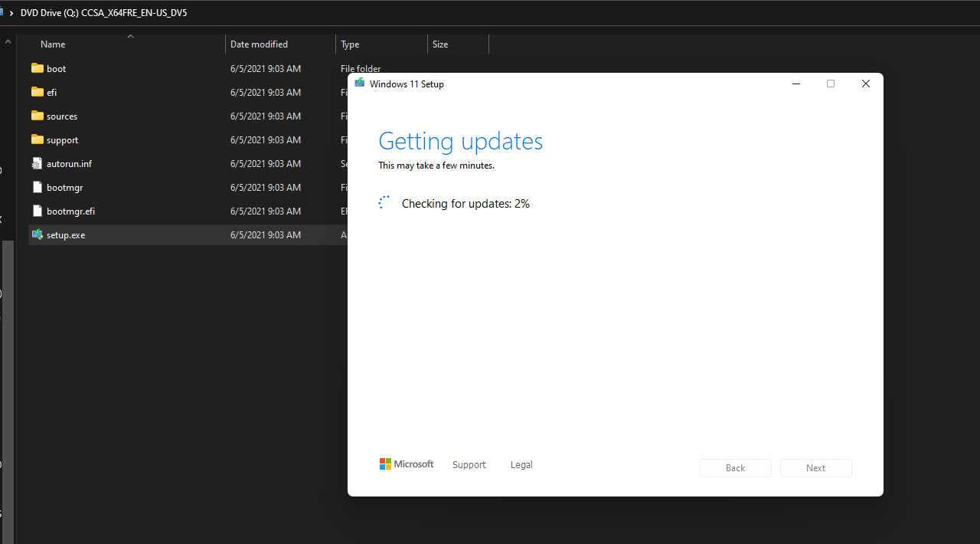The image size is (980, 544).
Task: Click the Getting updates heading
Action: 461,141
